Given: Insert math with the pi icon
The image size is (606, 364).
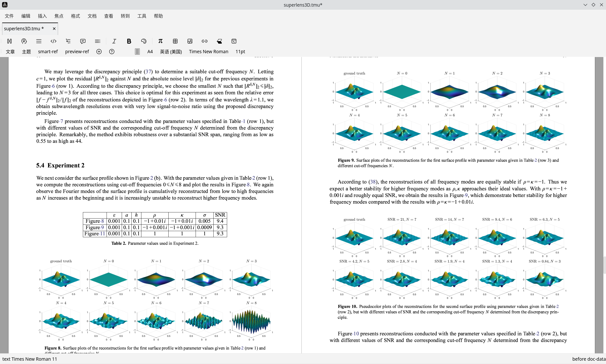Looking at the screenshot, I should coord(160,41).
